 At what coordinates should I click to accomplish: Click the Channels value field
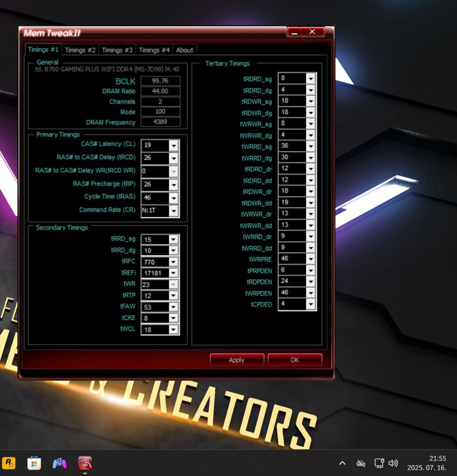point(160,101)
